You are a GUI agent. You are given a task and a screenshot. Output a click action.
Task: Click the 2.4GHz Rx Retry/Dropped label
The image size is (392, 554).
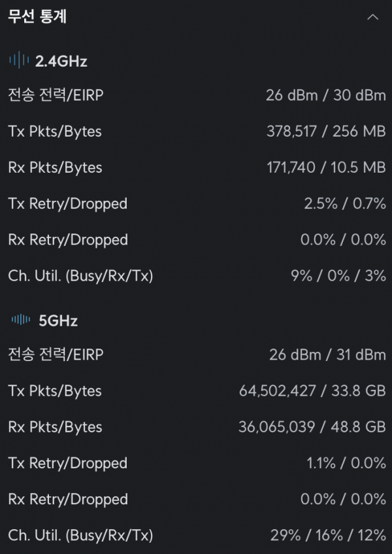coord(68,239)
